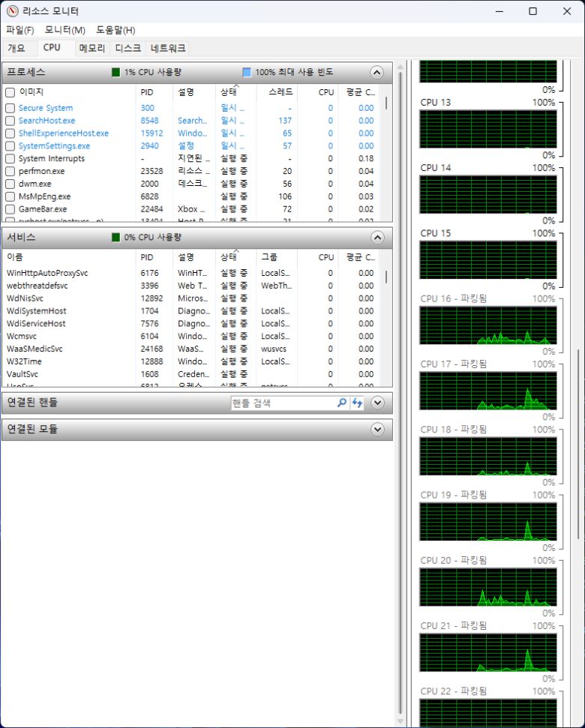The image size is (585, 728).
Task: Click the magnifier icon in handle search box
Action: pyautogui.click(x=342, y=403)
